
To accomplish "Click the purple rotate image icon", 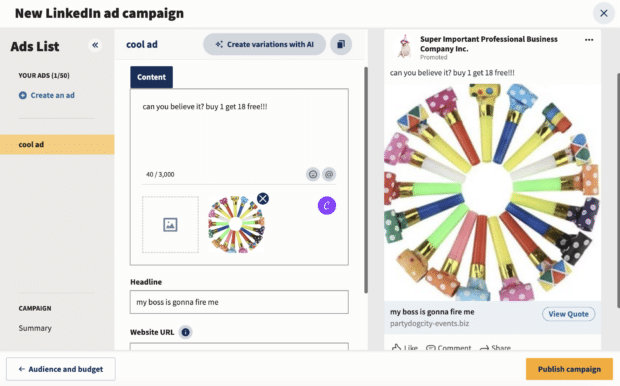I will pos(327,206).
